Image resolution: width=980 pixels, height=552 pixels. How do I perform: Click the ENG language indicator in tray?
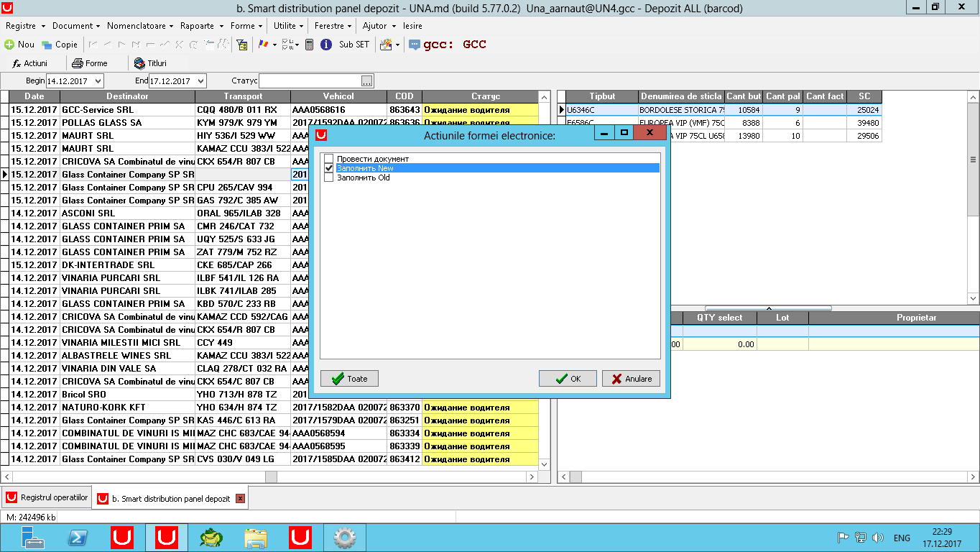pyautogui.click(x=902, y=538)
